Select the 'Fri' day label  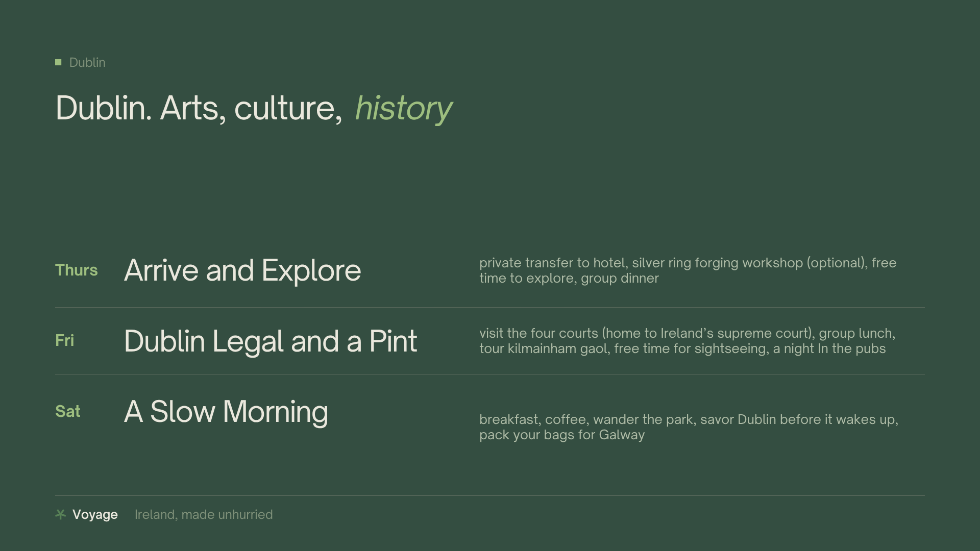pyautogui.click(x=64, y=340)
